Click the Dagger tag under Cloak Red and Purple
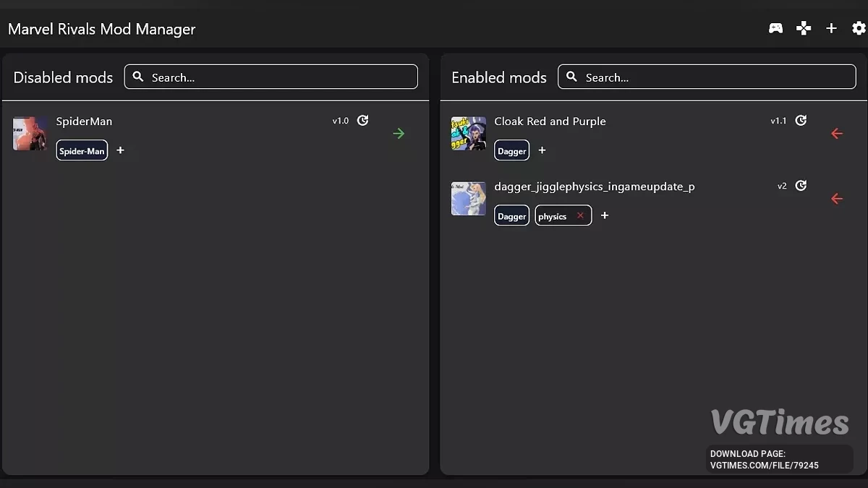 click(511, 150)
